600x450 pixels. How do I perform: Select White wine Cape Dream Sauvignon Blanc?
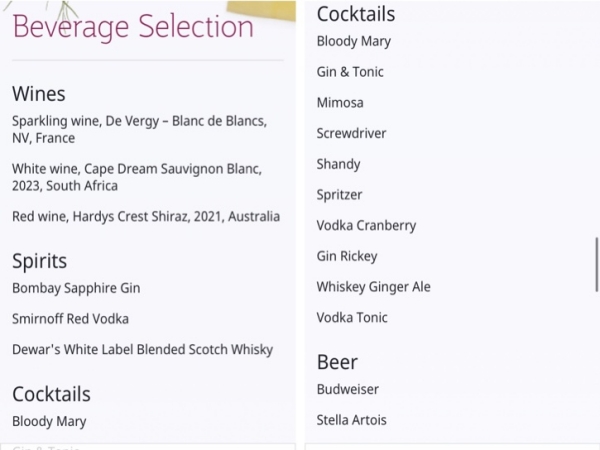137,177
